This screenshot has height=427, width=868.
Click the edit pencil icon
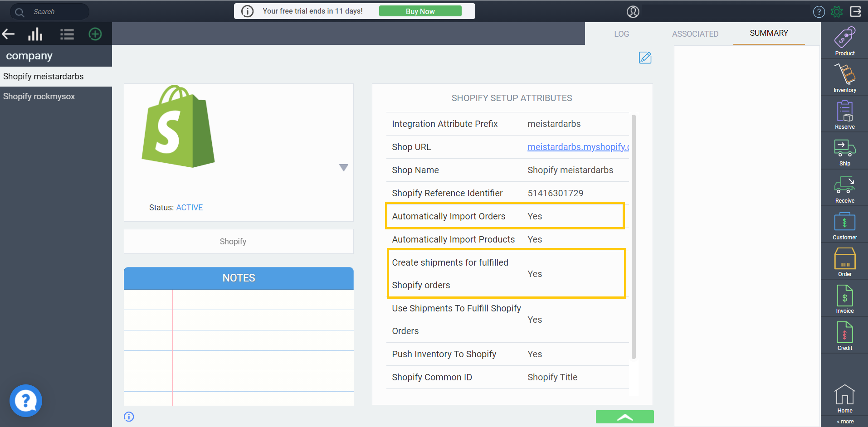click(x=645, y=58)
